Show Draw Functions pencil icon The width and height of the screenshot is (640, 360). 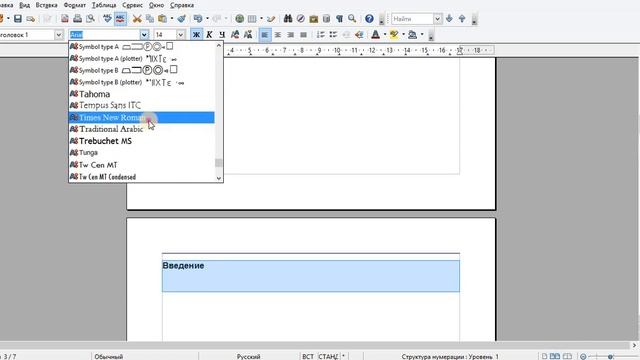(x=271, y=19)
